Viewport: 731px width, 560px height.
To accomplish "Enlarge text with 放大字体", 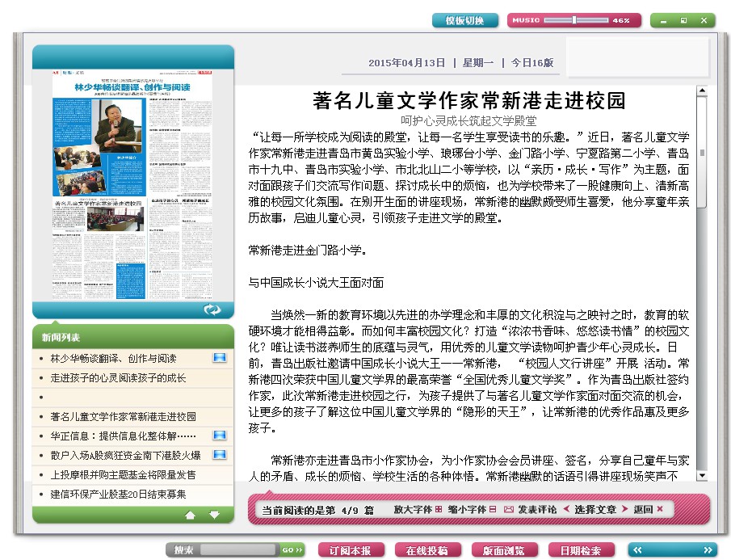I will click(418, 509).
